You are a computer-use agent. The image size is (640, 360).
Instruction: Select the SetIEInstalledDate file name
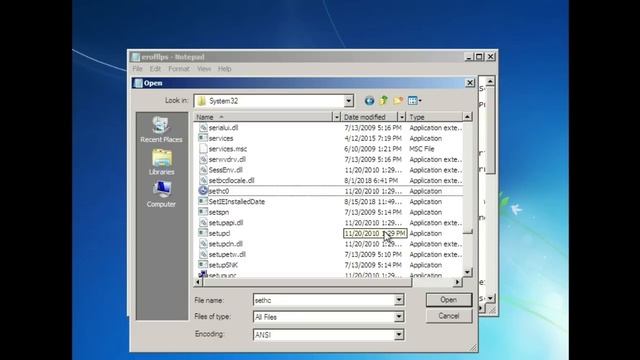click(x=237, y=202)
